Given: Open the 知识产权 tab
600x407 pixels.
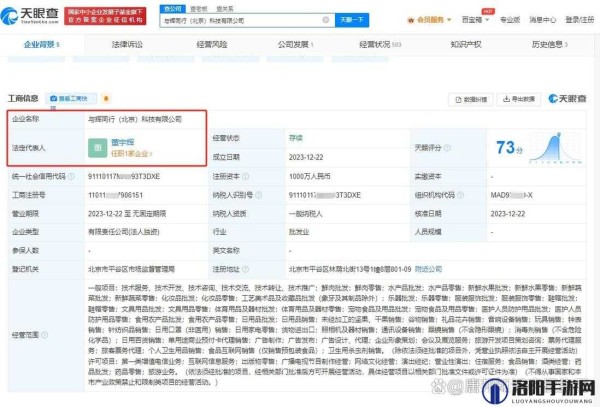Looking at the screenshot, I should [466, 45].
